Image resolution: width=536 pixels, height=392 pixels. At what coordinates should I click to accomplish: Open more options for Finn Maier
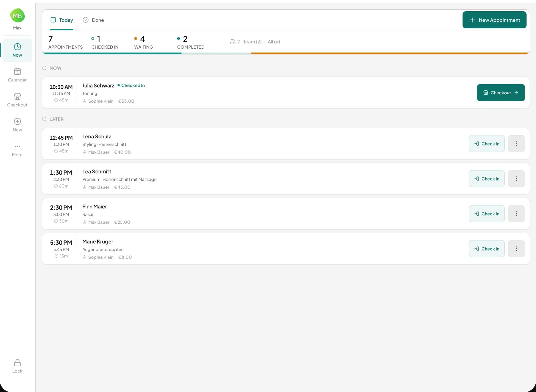click(x=516, y=214)
